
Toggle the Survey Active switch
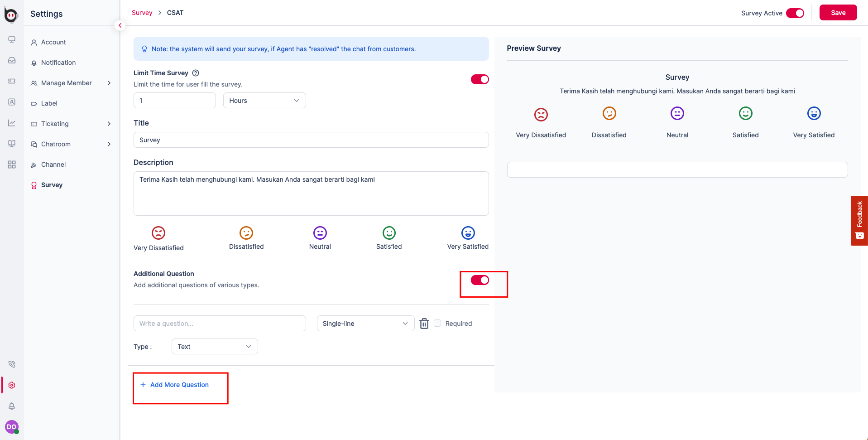(x=795, y=13)
